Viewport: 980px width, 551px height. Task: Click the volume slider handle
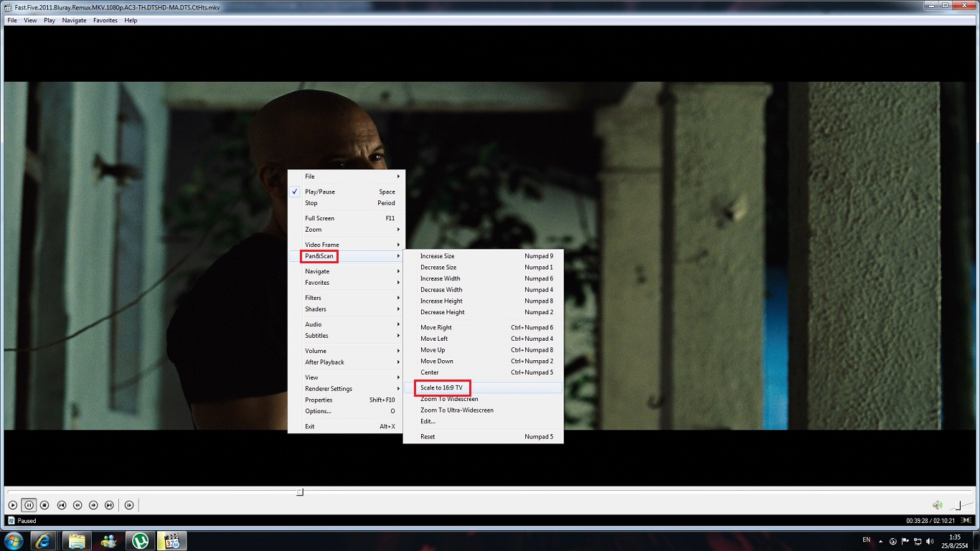pos(957,506)
